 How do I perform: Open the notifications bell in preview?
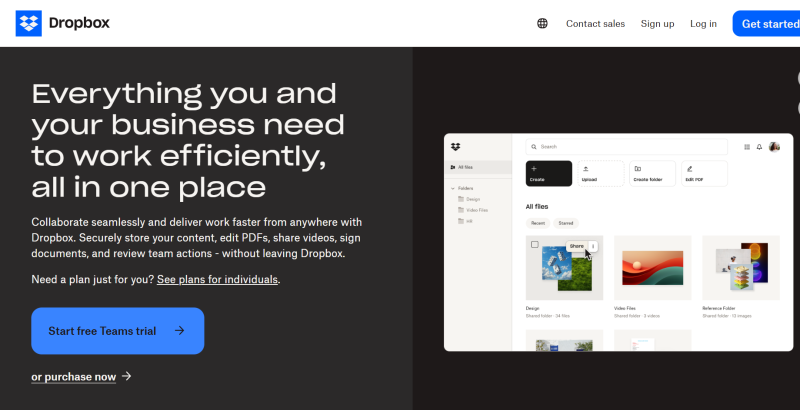[759, 147]
